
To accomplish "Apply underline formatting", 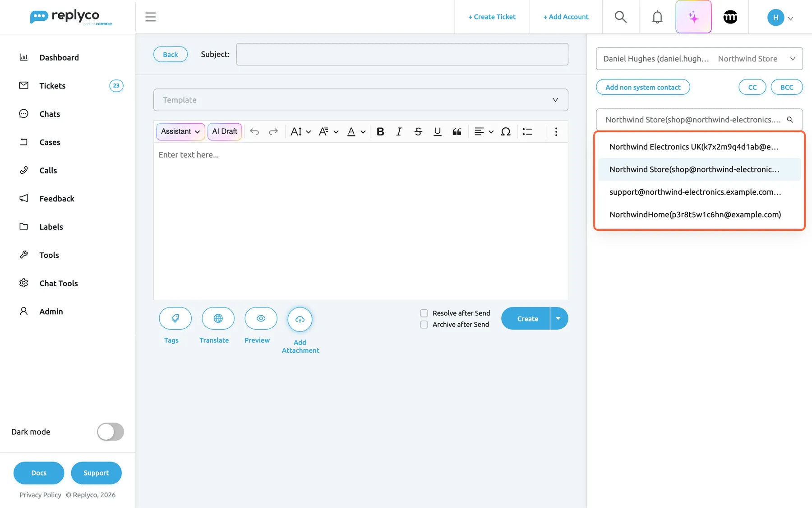I will [x=437, y=131].
